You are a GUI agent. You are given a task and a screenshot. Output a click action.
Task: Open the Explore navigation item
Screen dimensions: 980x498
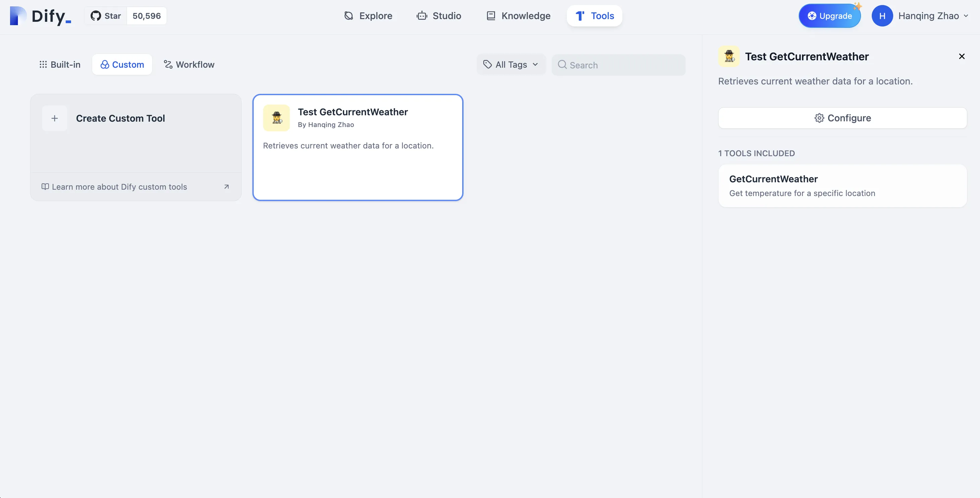[368, 16]
